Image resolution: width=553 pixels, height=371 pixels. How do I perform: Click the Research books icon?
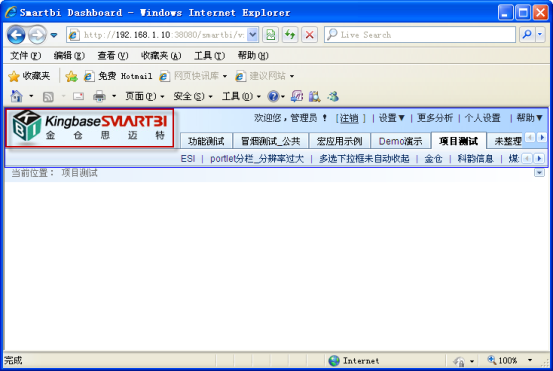tap(315, 96)
